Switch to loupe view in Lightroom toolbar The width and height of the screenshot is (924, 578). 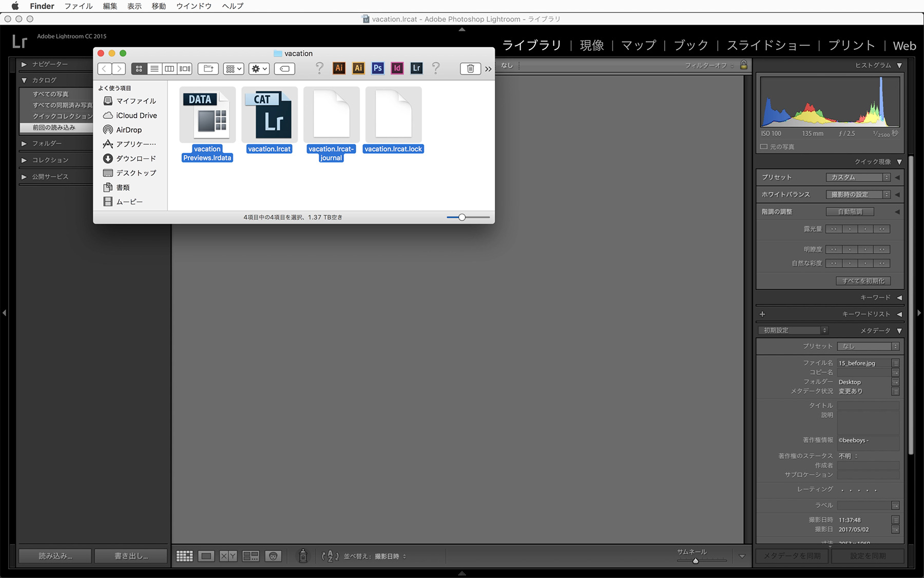pyautogui.click(x=206, y=556)
